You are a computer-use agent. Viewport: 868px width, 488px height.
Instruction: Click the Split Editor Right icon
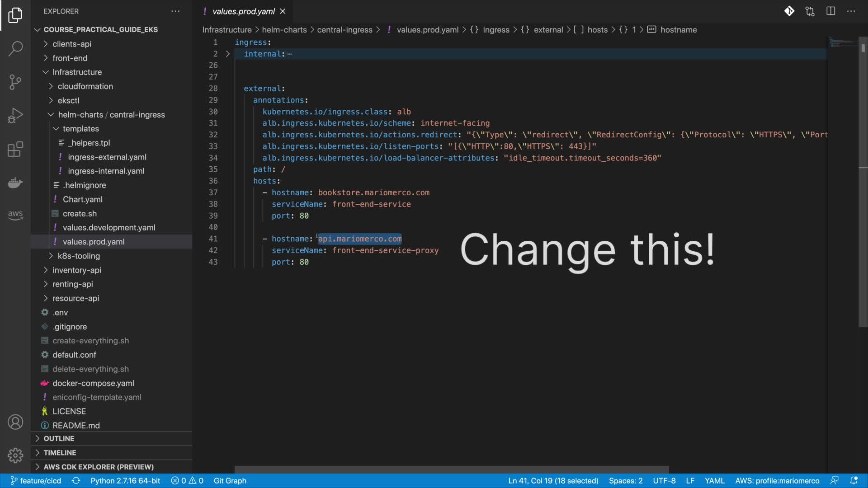click(x=830, y=11)
